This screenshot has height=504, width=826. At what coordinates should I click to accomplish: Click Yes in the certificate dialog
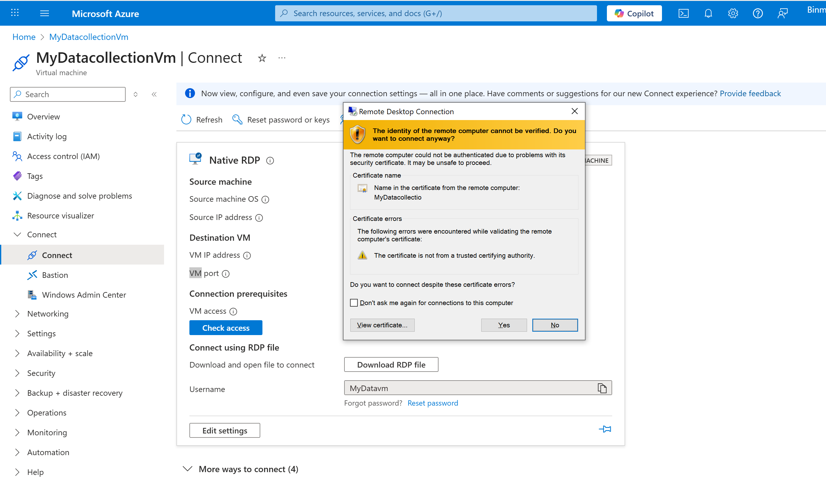pos(504,325)
